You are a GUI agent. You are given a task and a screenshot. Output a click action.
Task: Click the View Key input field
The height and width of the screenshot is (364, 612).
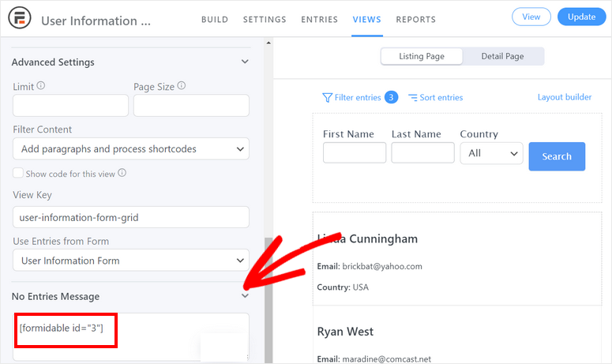[x=130, y=217]
